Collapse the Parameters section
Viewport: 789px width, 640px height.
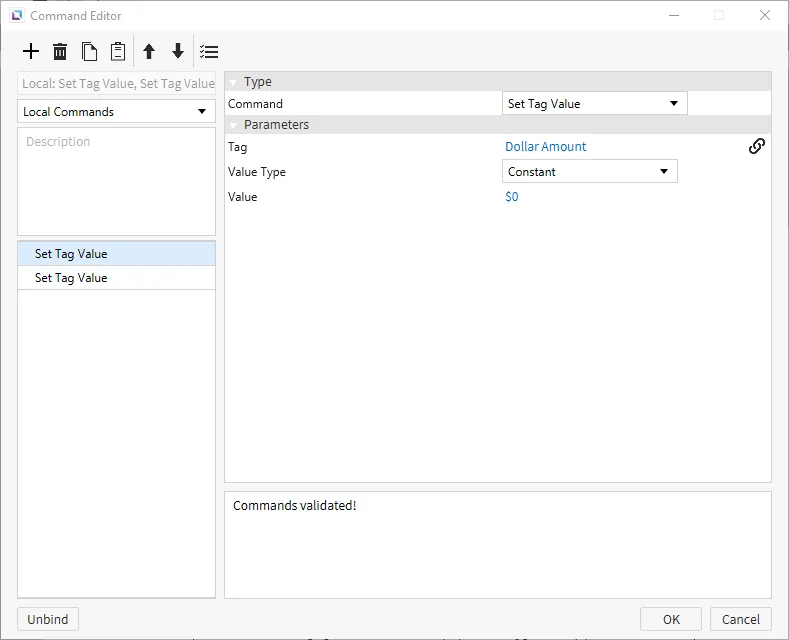point(233,125)
